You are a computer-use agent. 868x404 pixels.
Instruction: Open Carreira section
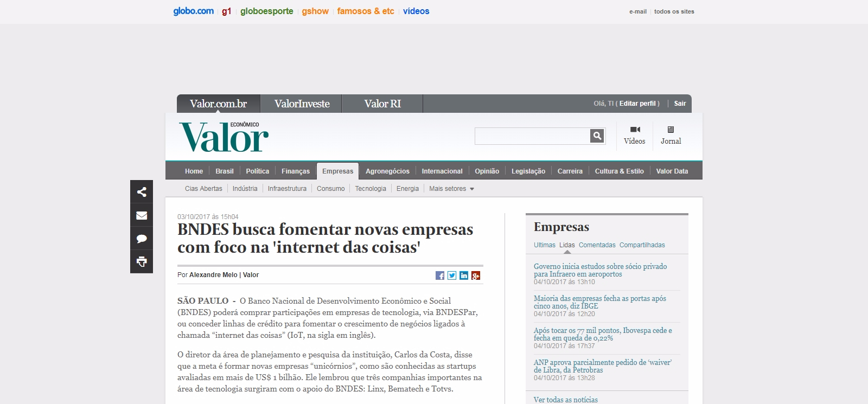click(570, 171)
